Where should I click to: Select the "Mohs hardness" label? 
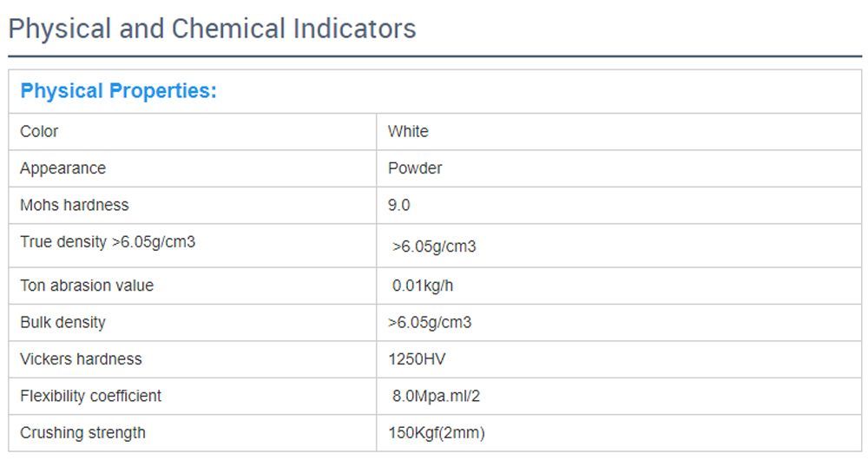click(74, 206)
